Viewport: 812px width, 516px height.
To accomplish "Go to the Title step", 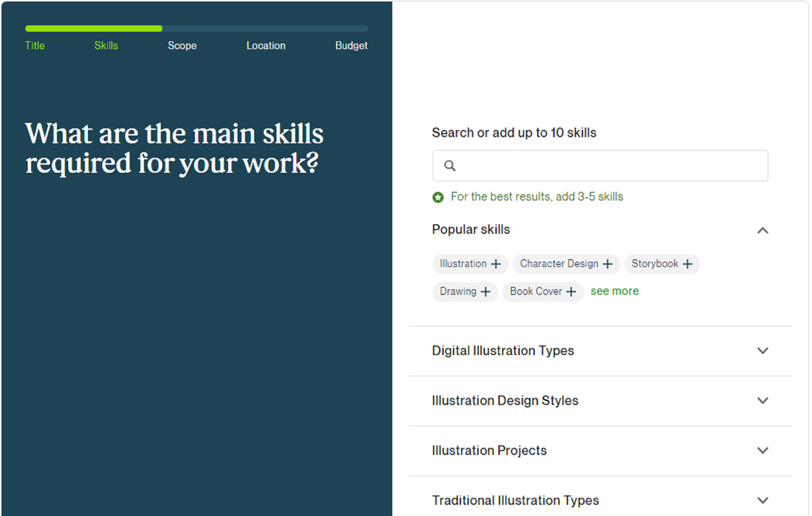I will click(x=35, y=45).
